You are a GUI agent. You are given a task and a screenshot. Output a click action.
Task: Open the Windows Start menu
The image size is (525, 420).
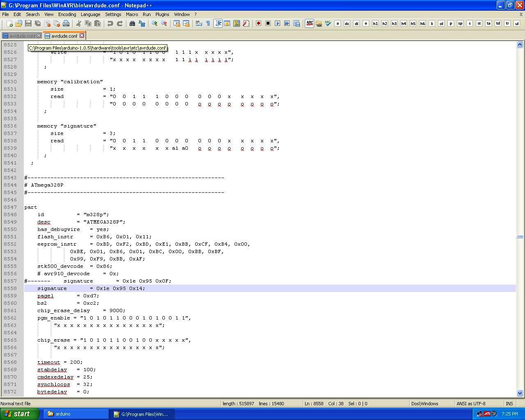[20, 414]
